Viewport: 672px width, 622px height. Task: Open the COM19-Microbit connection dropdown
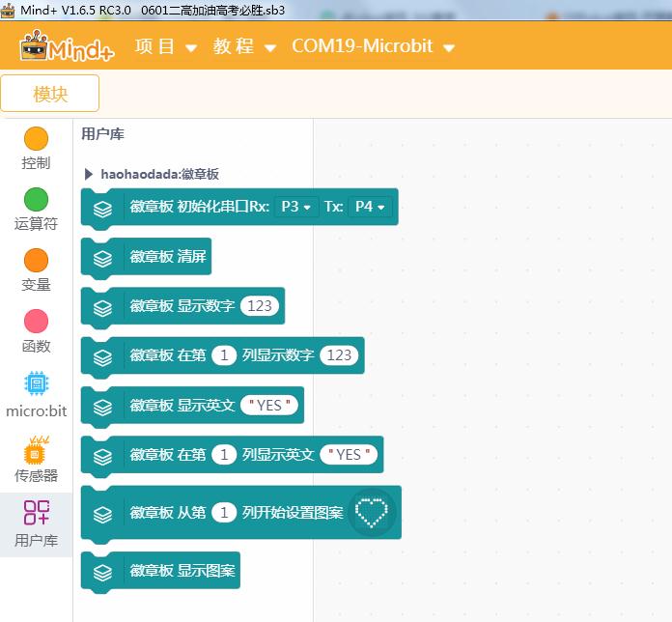click(373, 46)
